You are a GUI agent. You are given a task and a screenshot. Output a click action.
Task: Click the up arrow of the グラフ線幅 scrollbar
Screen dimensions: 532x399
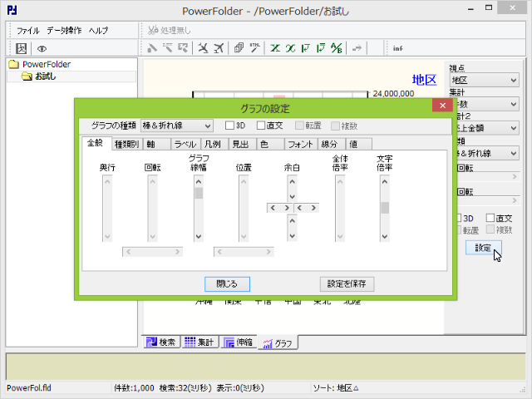click(199, 181)
